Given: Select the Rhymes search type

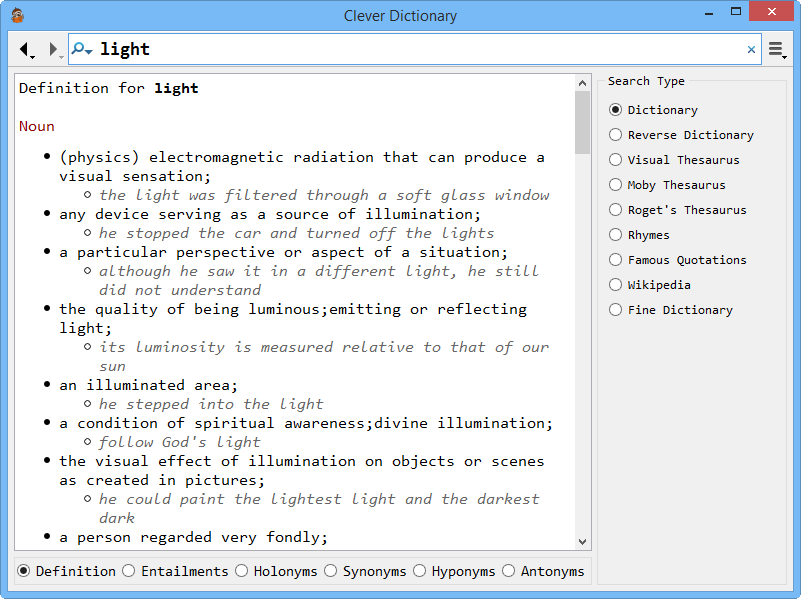Looking at the screenshot, I should (639, 235).
